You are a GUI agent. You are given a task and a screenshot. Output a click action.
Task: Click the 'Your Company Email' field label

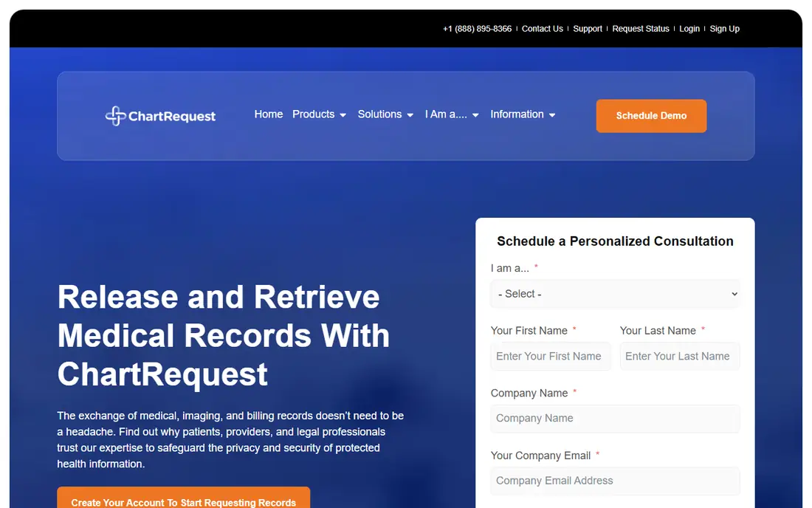click(540, 456)
